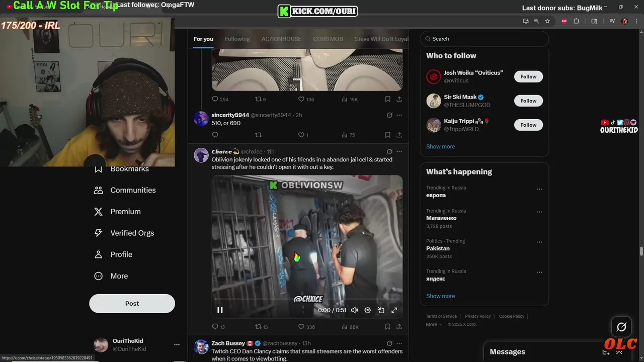The image size is (644, 362).
Task: Open the floating Grok button
Action: [x=621, y=327]
